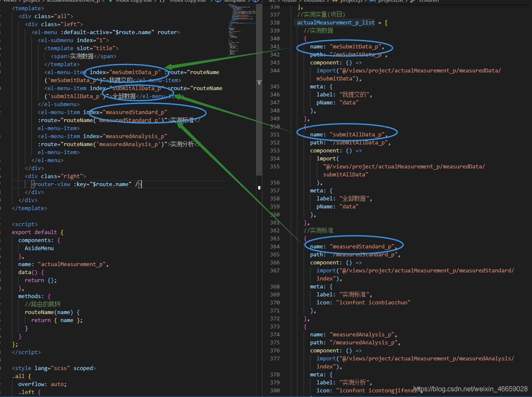Click the label: "实测标准" line
Screen dimensions: 532x397
(x=344, y=294)
